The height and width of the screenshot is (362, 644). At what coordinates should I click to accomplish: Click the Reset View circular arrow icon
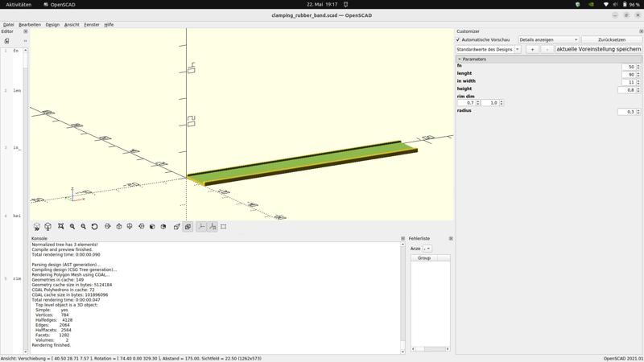[x=94, y=227]
